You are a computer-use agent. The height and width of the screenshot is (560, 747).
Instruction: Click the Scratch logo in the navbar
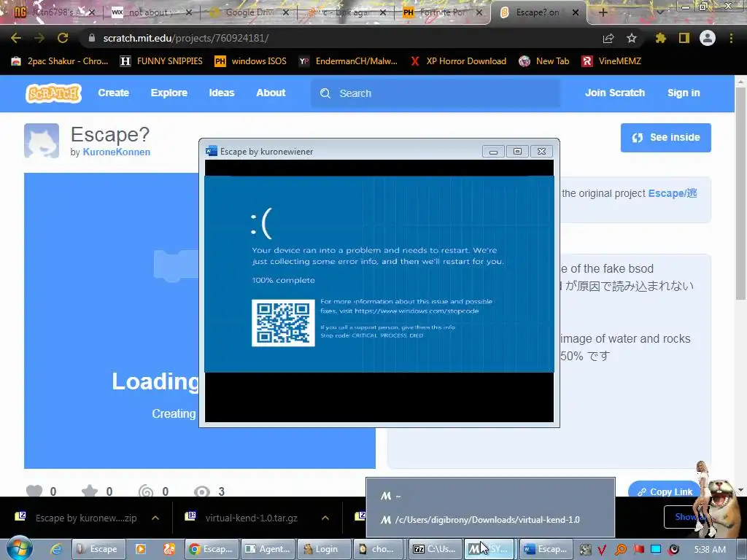tap(53, 93)
